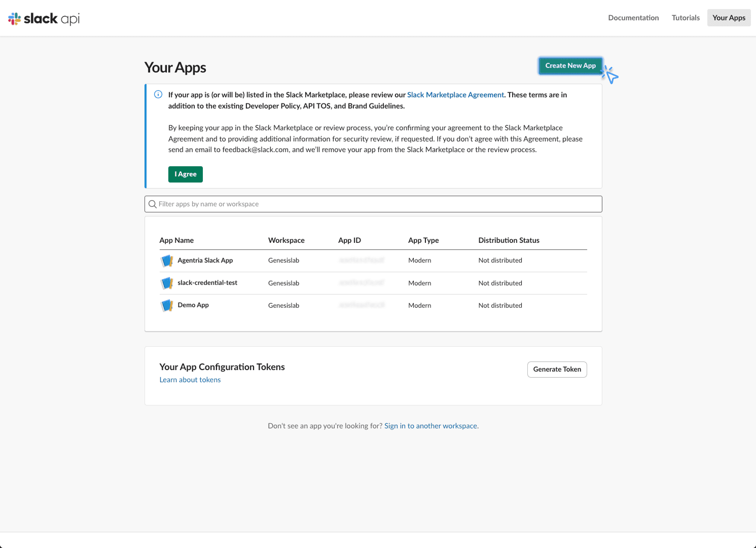Click the App Name column header
This screenshot has height=548, width=756.
click(x=176, y=240)
